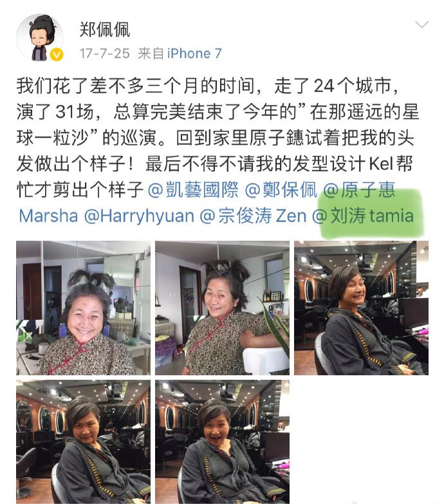Open the @Harryhyuan mention

tap(139, 216)
